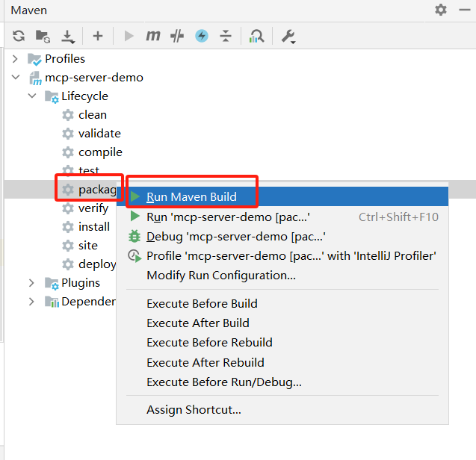Screen dimensions: 476x460
Task: Select the site lifecycle goal
Action: [x=88, y=245]
